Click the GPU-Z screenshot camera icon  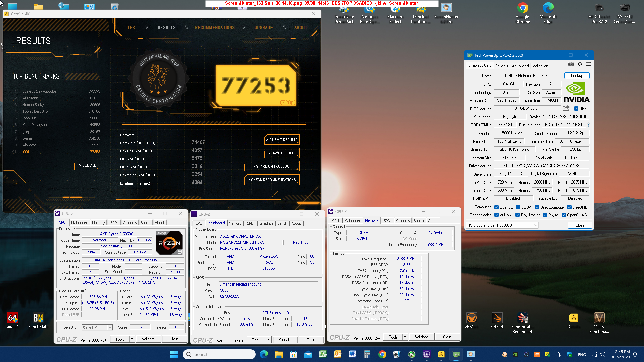point(571,64)
